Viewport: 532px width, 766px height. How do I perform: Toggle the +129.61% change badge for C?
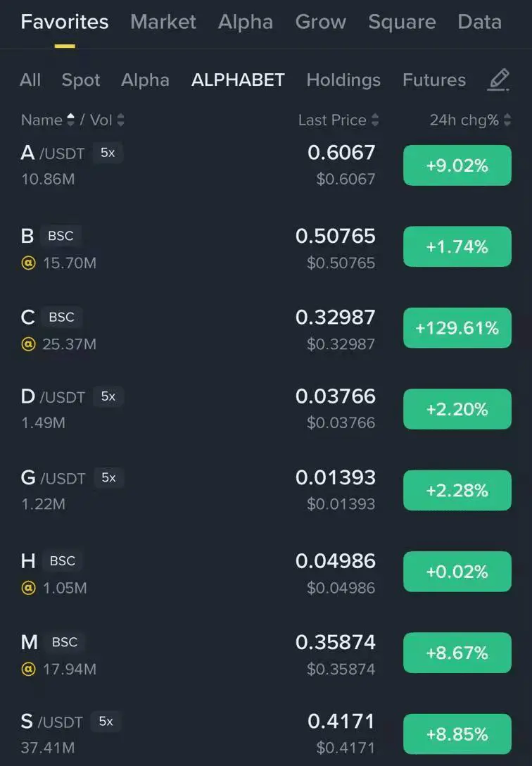tap(457, 328)
